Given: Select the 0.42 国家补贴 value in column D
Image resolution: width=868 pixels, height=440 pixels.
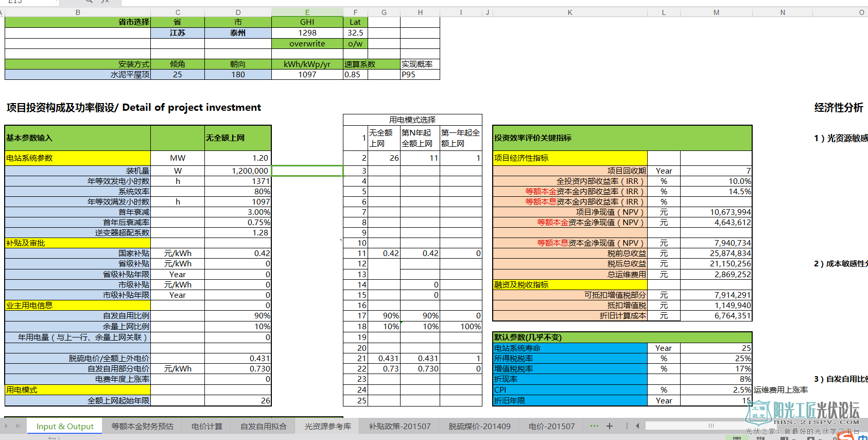Looking at the screenshot, I should pyautogui.click(x=238, y=253).
